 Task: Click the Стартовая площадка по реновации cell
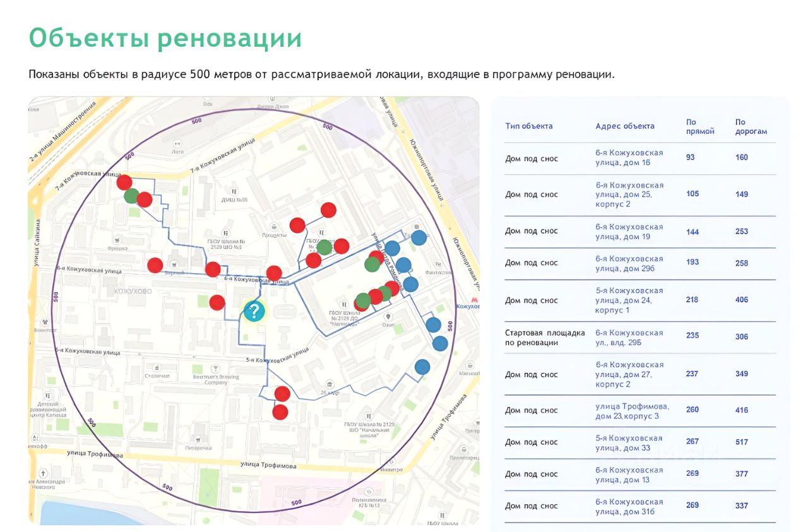click(x=545, y=338)
